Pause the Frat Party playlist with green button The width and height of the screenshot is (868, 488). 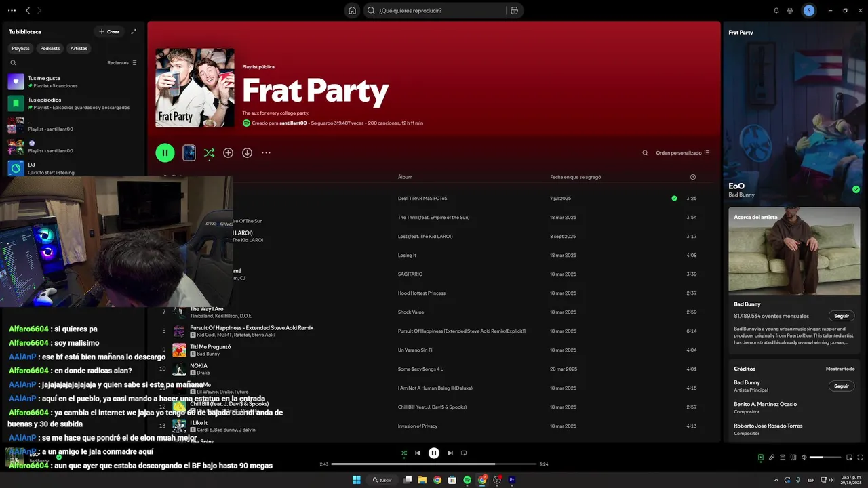[x=165, y=152]
